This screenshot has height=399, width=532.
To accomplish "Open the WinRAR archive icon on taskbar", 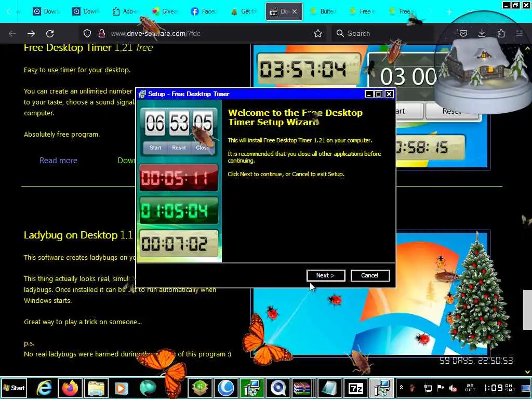I will pyautogui.click(x=302, y=388).
